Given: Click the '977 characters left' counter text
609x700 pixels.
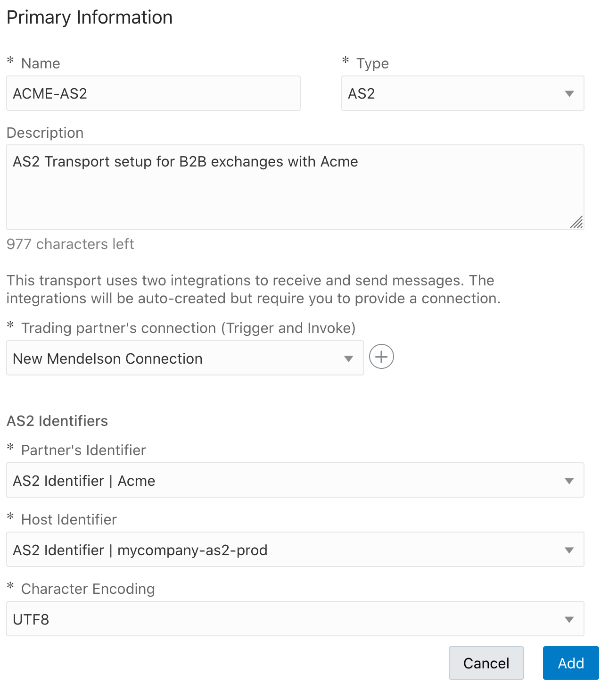Looking at the screenshot, I should click(70, 244).
